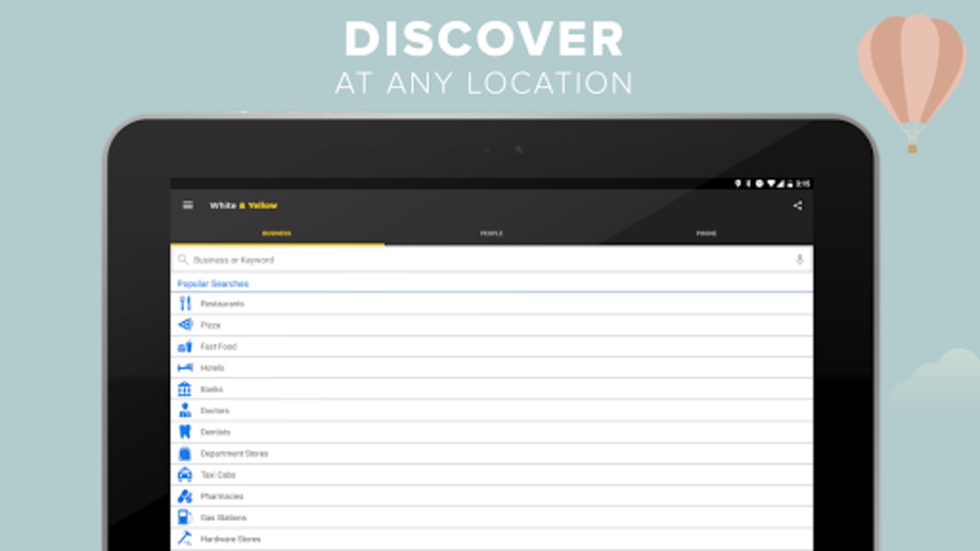Choose Dentists from popular searches
Image resolution: width=980 pixels, height=551 pixels.
(492, 432)
